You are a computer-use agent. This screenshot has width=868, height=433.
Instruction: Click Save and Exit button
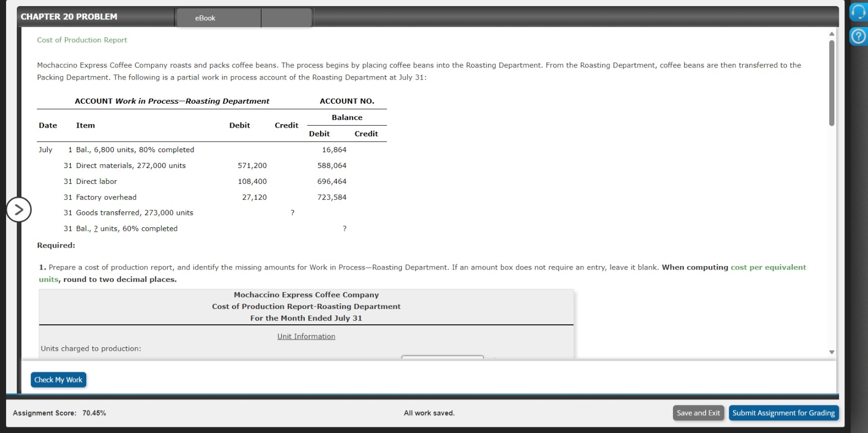pyautogui.click(x=698, y=413)
